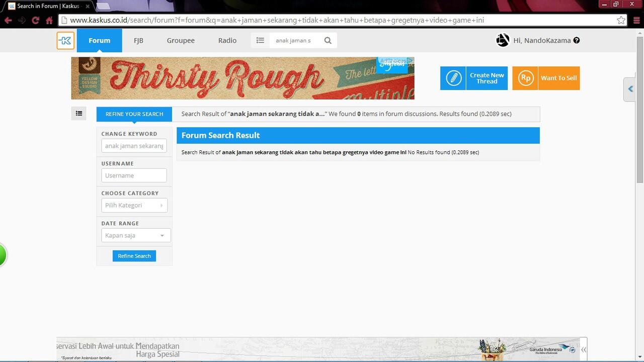Go back with browser back arrow
Screen dimensions: 644x362
coord(8,21)
